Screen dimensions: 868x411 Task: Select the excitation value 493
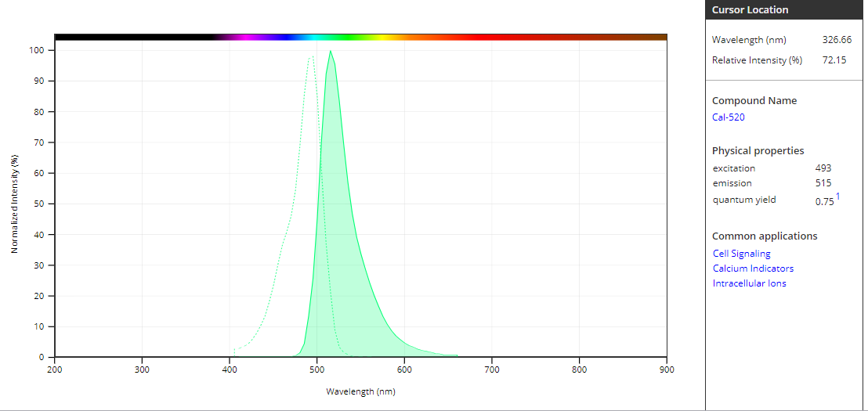pos(823,168)
